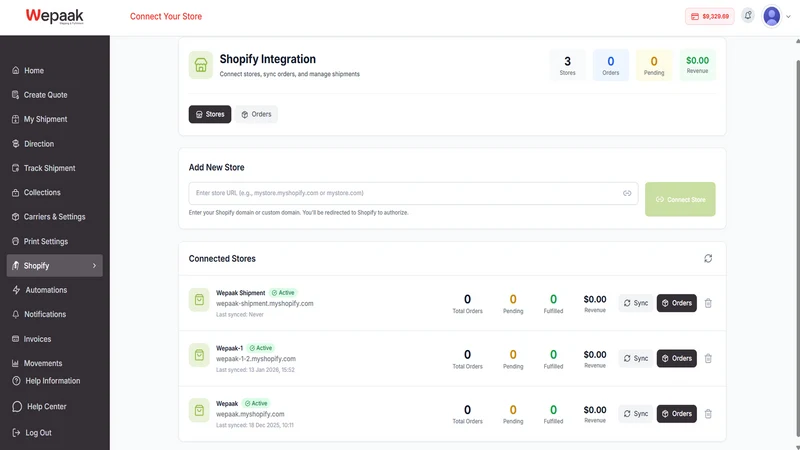
Task: Click the 0 Orders stat card
Action: [611, 65]
